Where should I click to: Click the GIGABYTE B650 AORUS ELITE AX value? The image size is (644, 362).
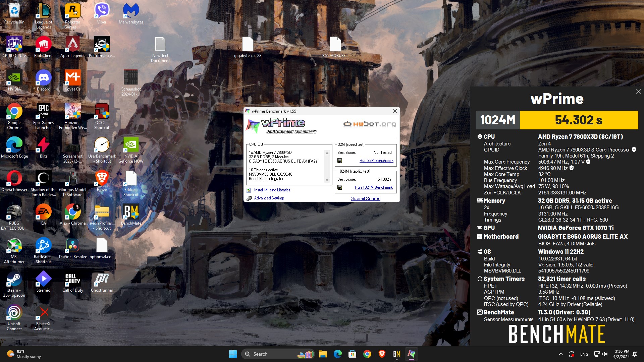tap(583, 237)
